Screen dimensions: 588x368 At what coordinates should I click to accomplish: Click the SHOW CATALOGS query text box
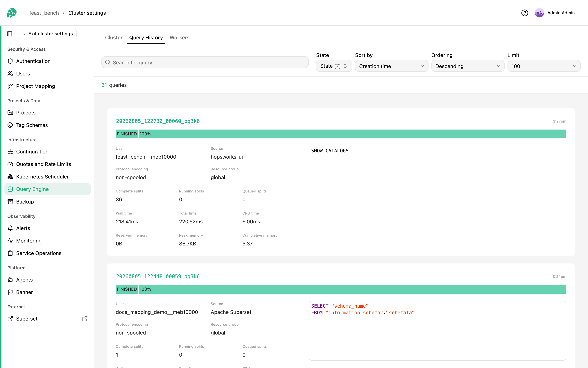point(437,176)
